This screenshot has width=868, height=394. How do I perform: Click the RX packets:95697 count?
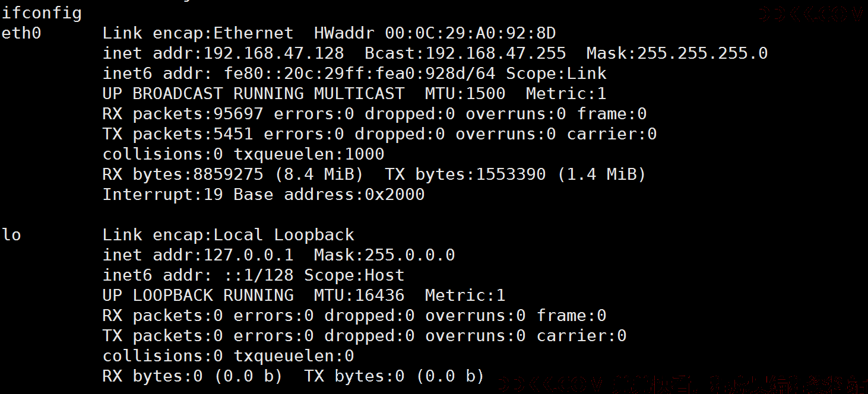[x=183, y=114]
